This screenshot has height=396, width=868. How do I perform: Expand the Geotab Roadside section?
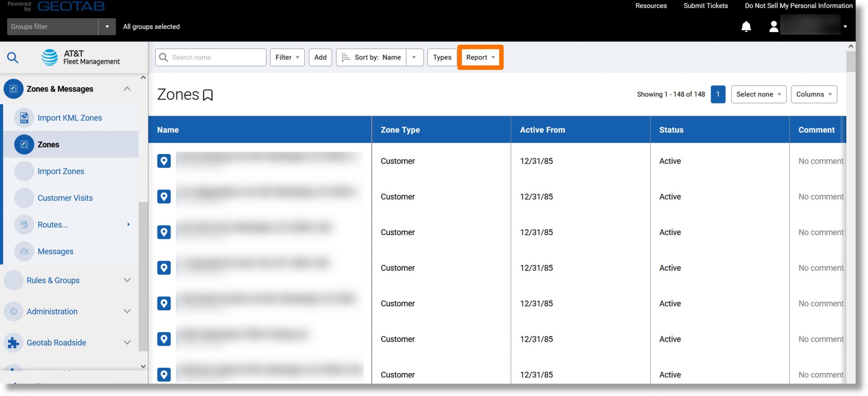click(x=127, y=342)
